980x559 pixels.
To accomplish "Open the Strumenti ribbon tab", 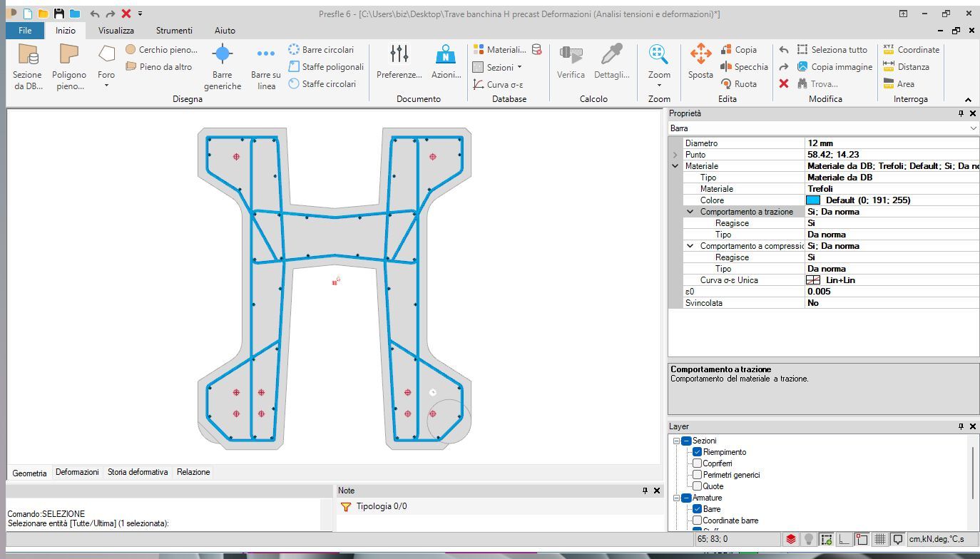I will 174,31.
